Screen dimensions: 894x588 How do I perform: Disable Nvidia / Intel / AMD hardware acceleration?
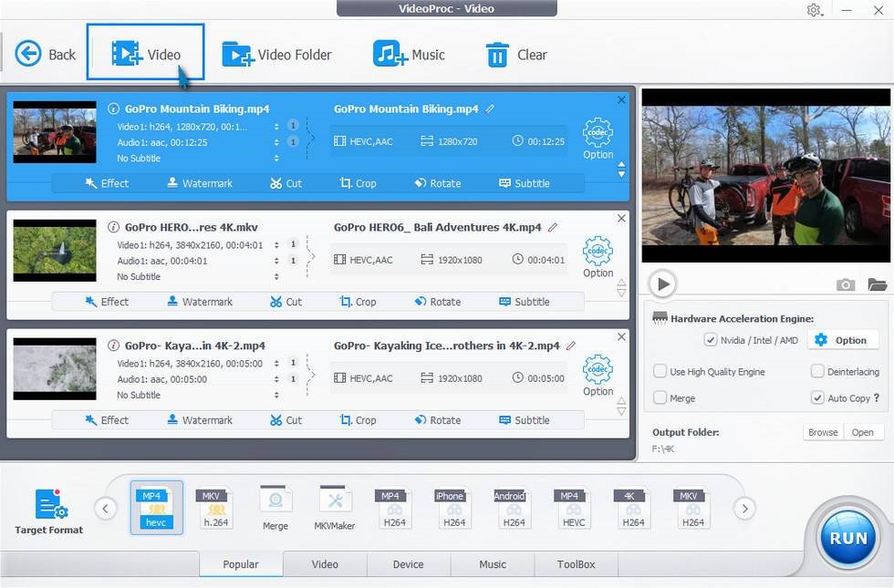tap(710, 340)
